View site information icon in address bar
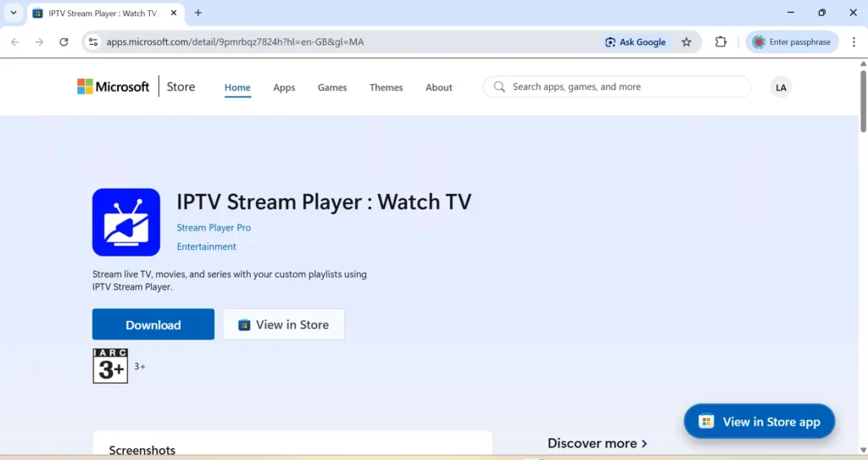868x460 pixels. [x=93, y=42]
